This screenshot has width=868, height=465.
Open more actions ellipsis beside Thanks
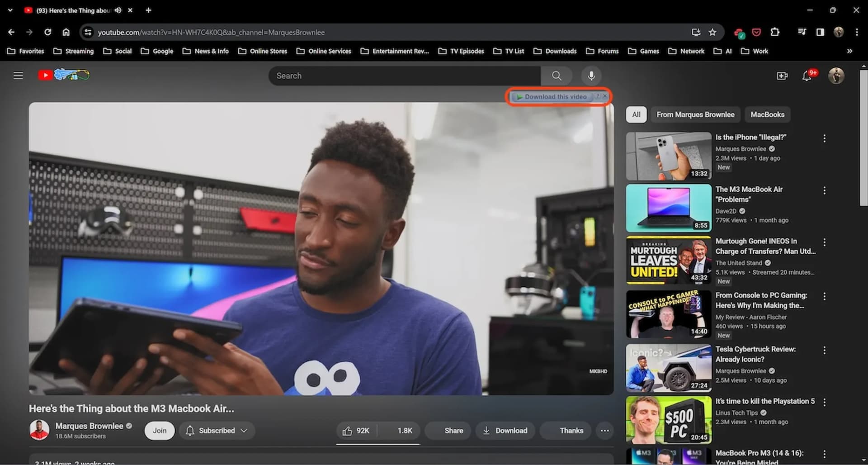(x=604, y=431)
